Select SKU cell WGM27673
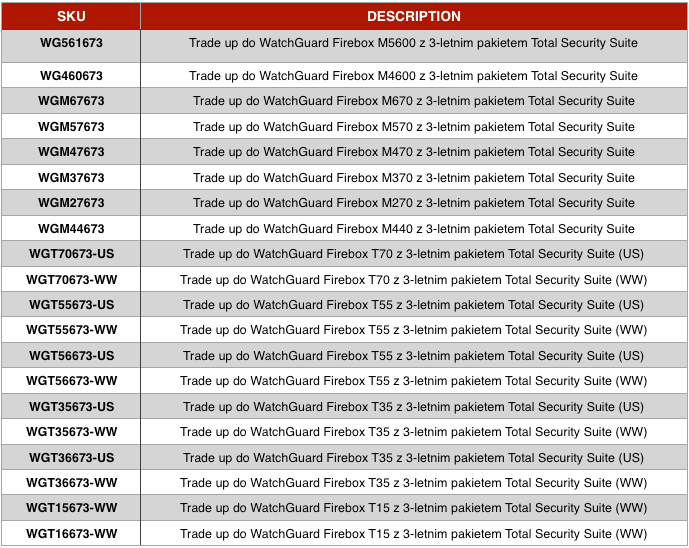689x548 pixels. pyautogui.click(x=71, y=203)
